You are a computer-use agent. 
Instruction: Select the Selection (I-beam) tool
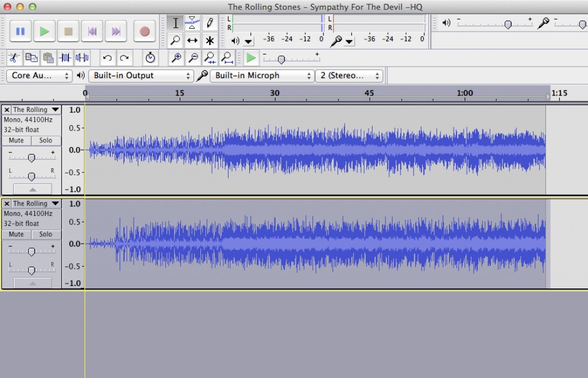click(175, 23)
